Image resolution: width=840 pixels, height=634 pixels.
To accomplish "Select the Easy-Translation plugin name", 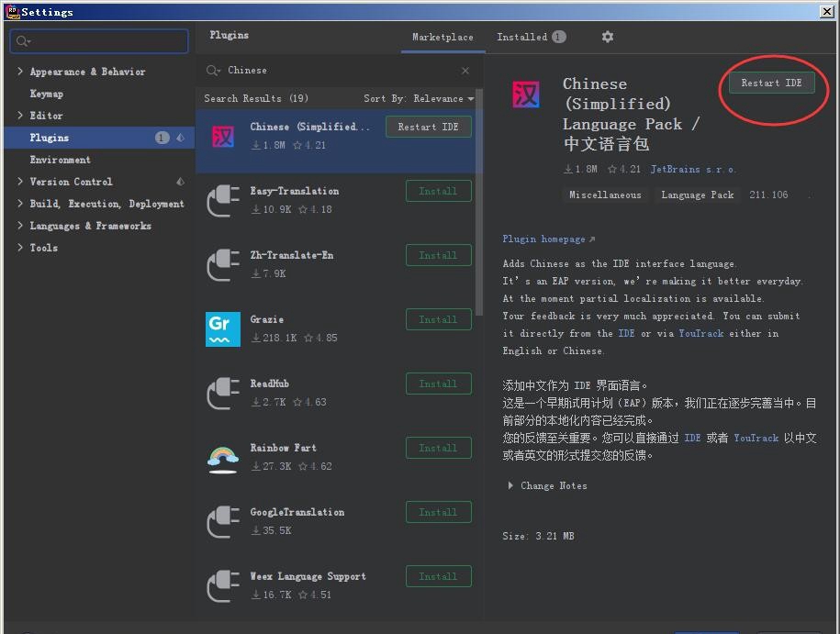I will click(x=294, y=191).
